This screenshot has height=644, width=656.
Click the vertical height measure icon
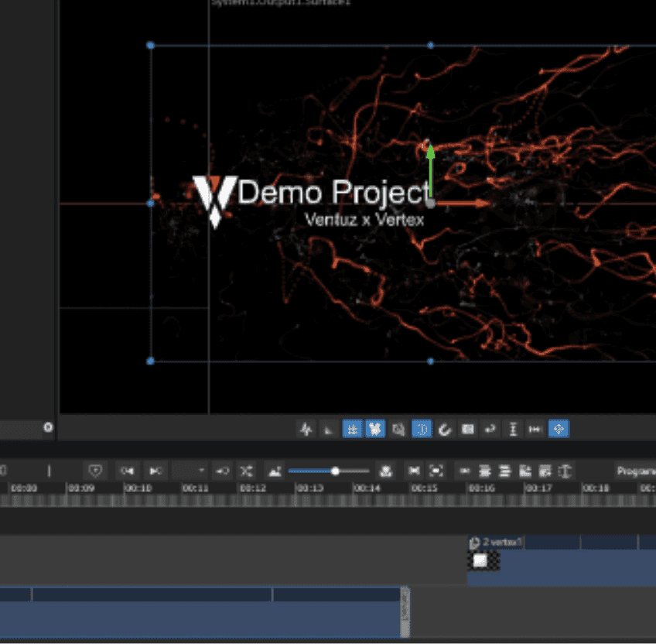coord(512,429)
